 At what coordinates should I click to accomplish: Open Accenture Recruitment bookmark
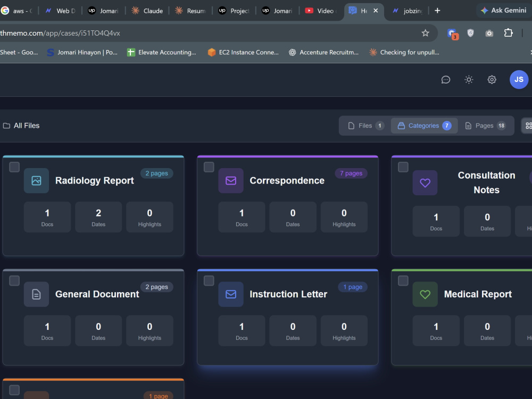click(323, 52)
